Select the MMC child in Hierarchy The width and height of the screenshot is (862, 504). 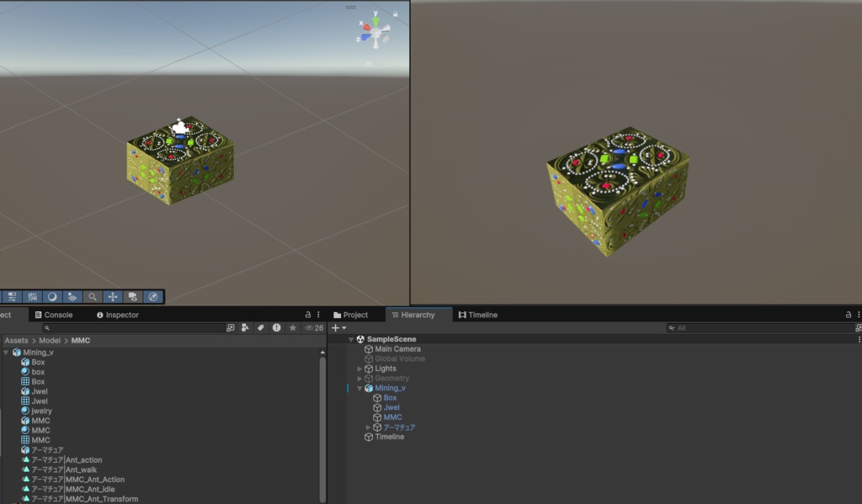[x=387, y=417]
